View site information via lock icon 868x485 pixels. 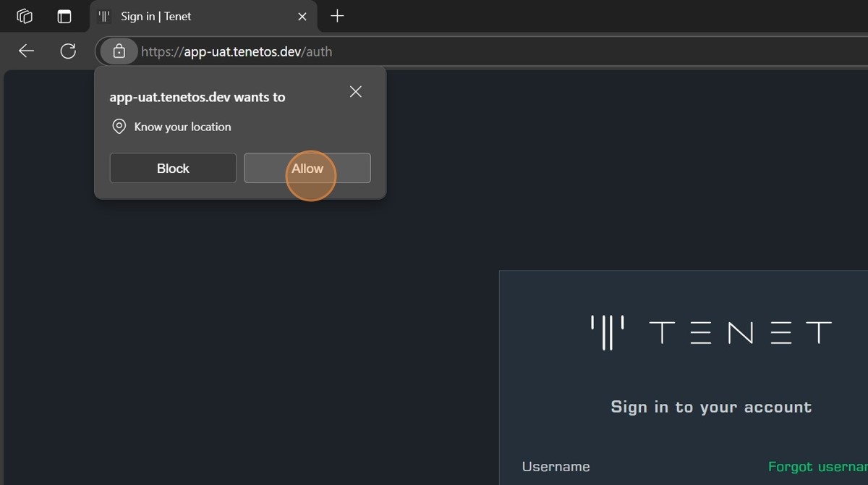(119, 51)
